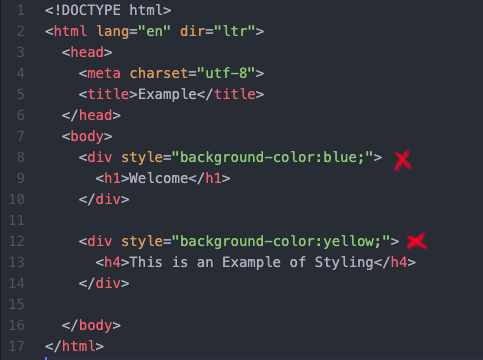Click line number 4 in the gutter
The image size is (483, 360).
pyautogui.click(x=21, y=73)
